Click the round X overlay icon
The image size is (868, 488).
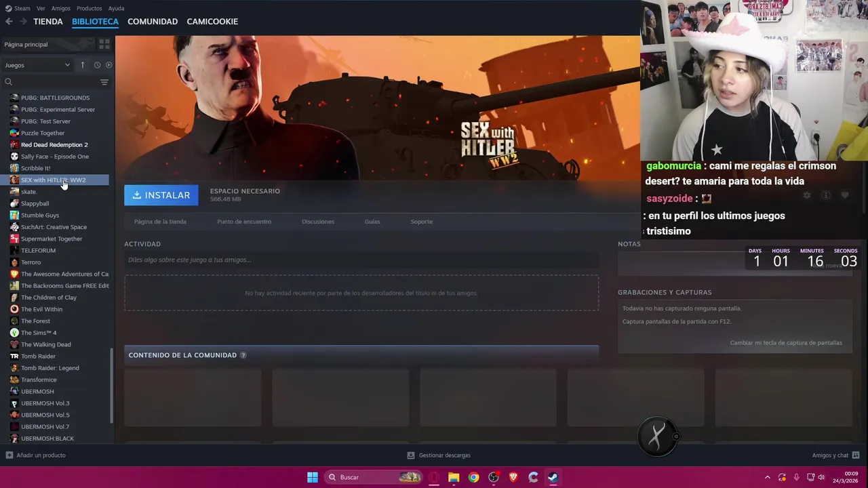point(656,436)
